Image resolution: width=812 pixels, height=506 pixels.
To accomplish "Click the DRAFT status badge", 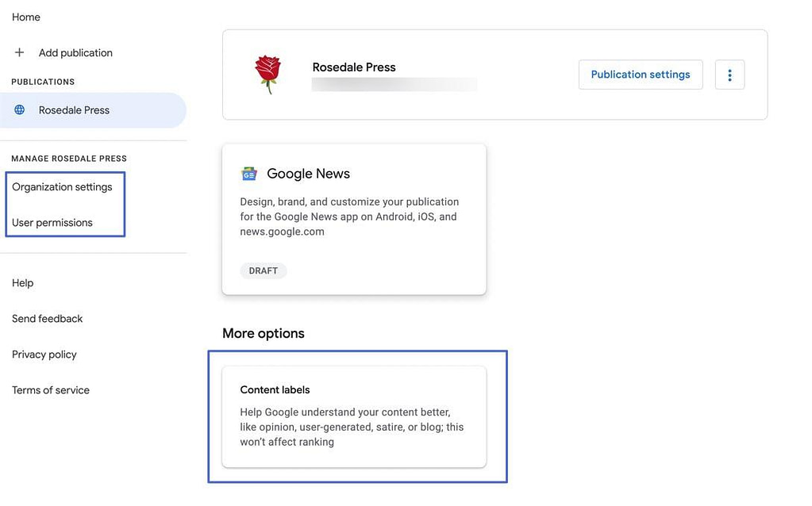I will 264,270.
